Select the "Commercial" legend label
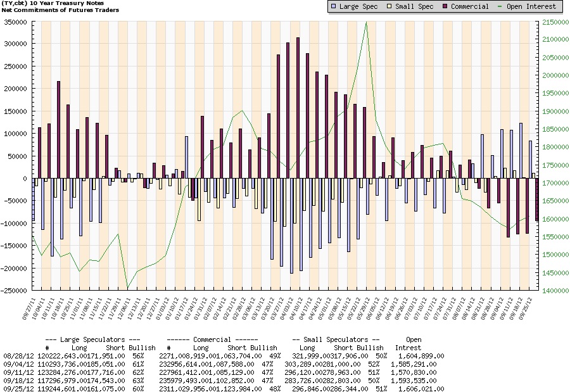The height and width of the screenshot is (392, 570). (470, 6)
